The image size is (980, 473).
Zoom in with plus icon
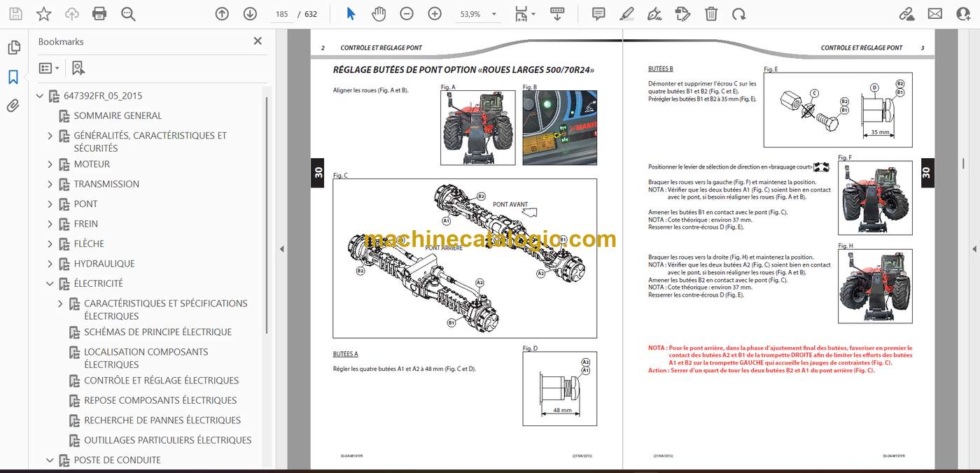435,13
